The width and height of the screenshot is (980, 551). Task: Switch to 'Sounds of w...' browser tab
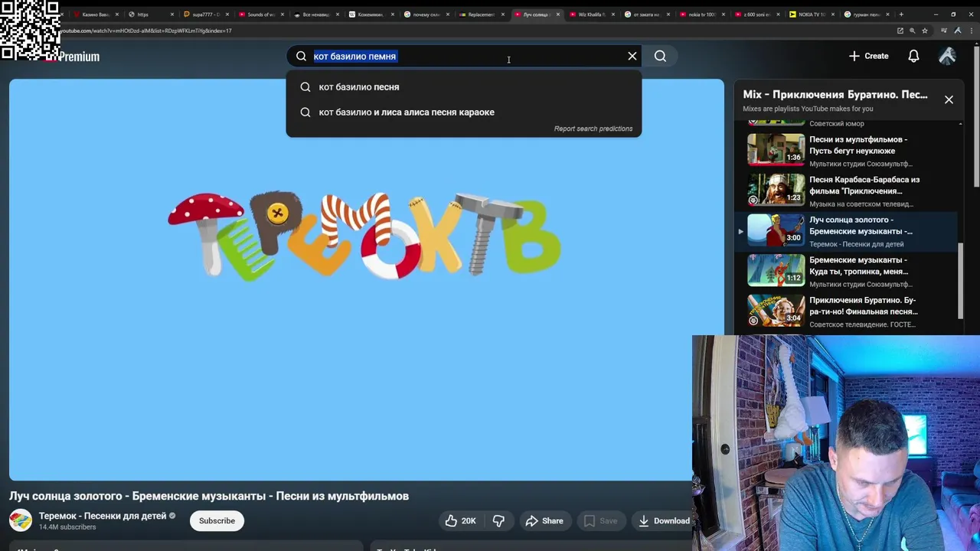tap(261, 15)
